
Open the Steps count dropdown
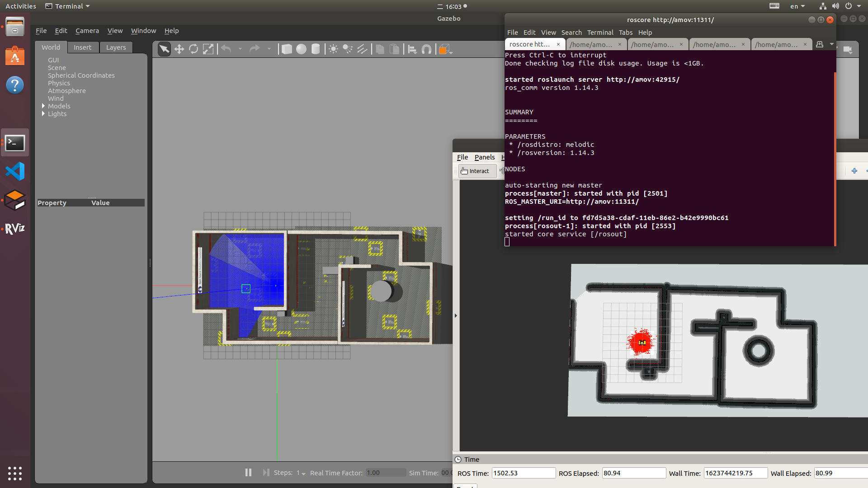301,473
